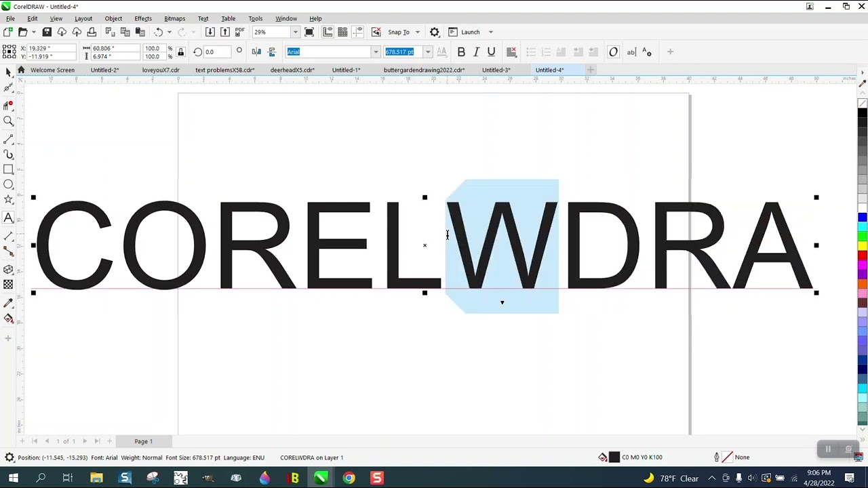The image size is (868, 488).
Task: Click the black swatch in palette
Action: pos(863,113)
